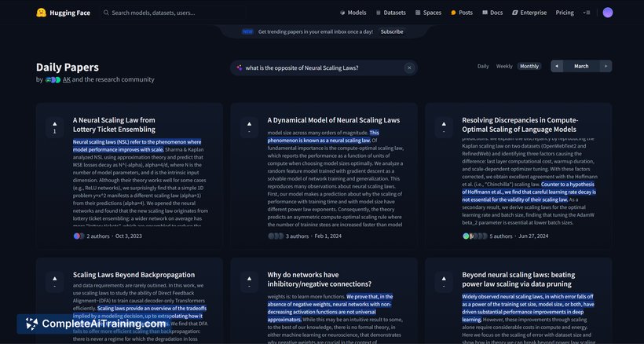Click the Hugging Face logo emoji

coord(41,13)
